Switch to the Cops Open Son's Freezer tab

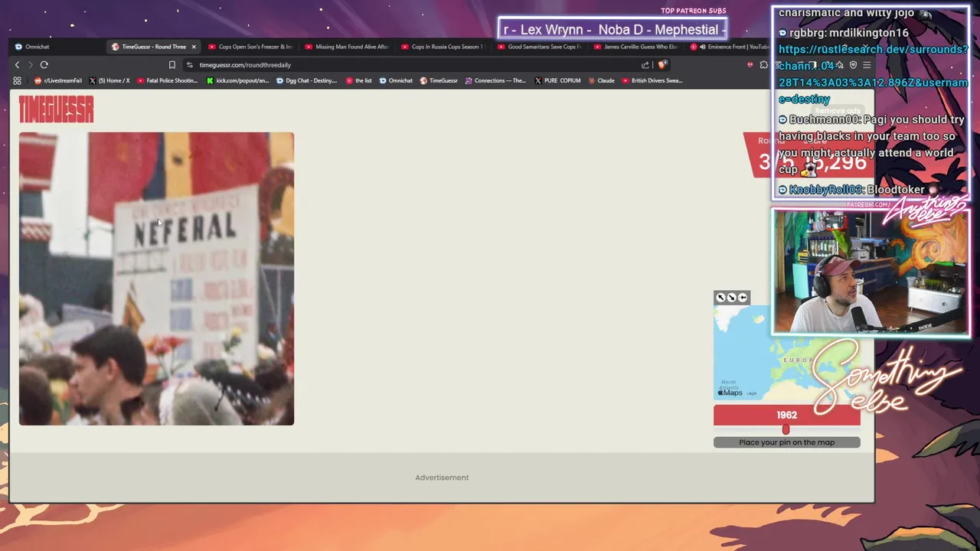(250, 47)
